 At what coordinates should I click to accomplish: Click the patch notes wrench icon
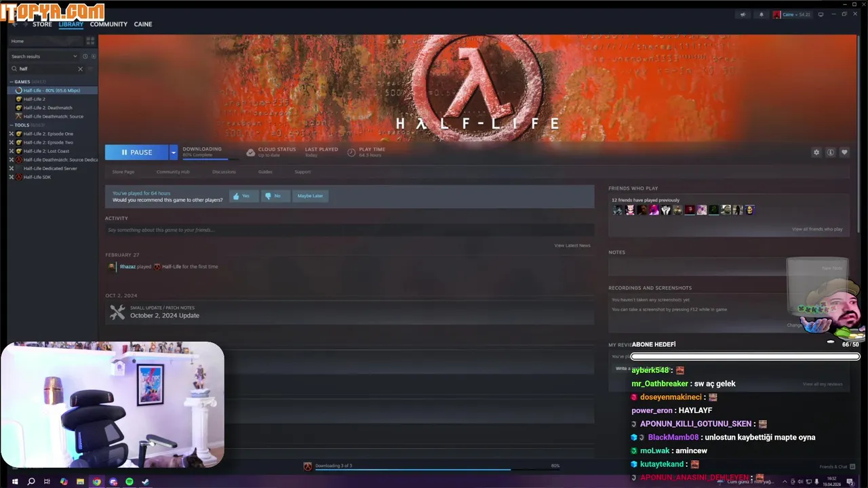point(117,312)
